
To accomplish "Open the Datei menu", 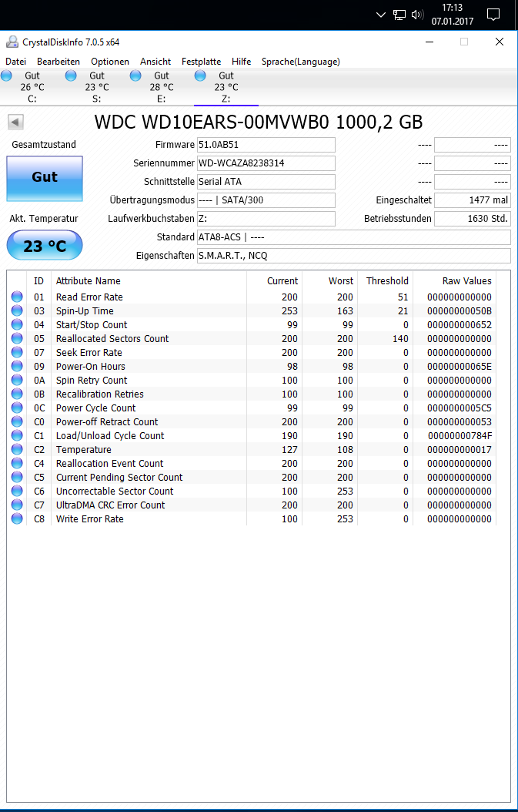I will (15, 62).
